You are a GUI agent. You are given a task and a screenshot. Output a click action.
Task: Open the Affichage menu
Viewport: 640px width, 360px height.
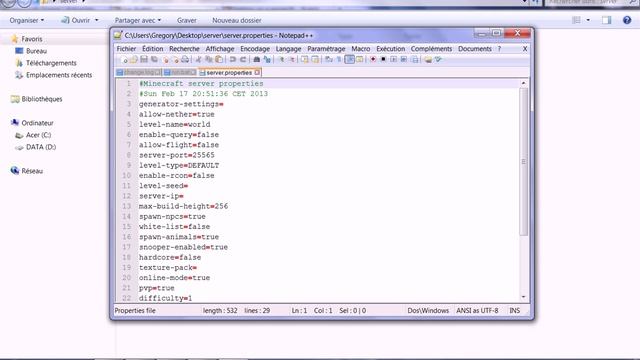(x=220, y=49)
